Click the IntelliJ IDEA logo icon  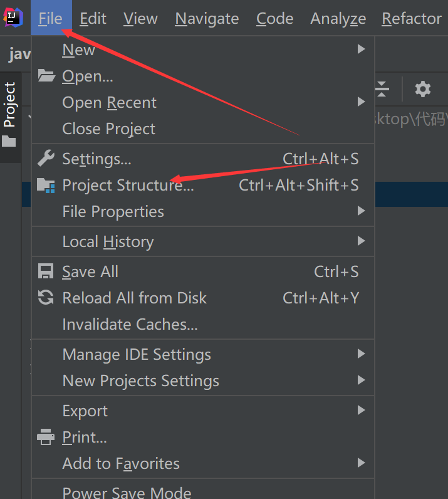[13, 18]
